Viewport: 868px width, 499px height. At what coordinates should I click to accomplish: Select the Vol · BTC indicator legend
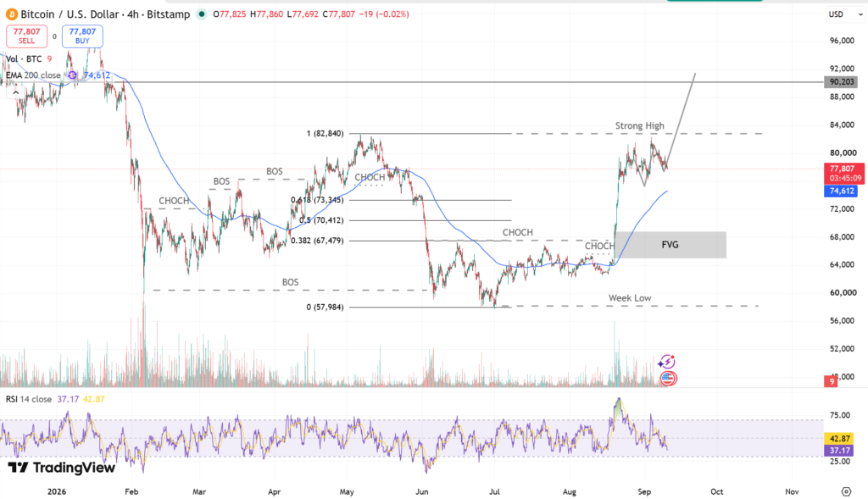tap(24, 58)
